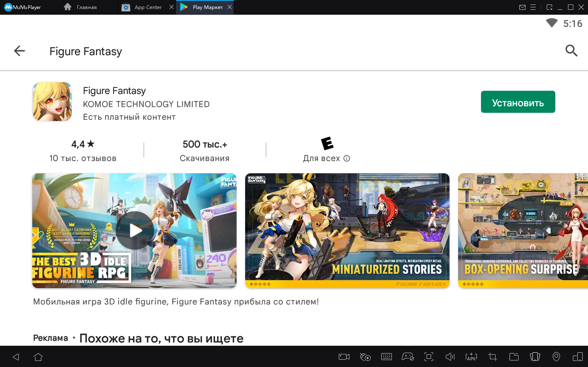Click the green Установить install button
This screenshot has height=367, width=588.
coord(517,102)
